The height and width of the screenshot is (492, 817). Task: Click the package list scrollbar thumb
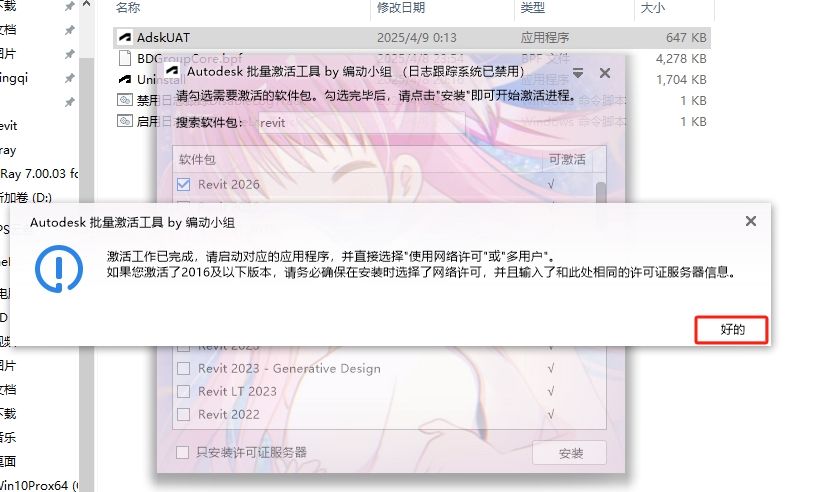click(x=601, y=192)
